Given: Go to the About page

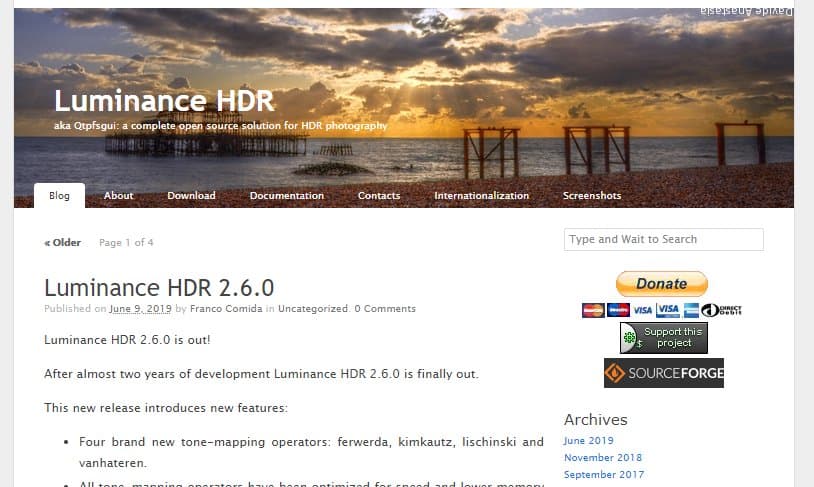Looking at the screenshot, I should point(118,195).
